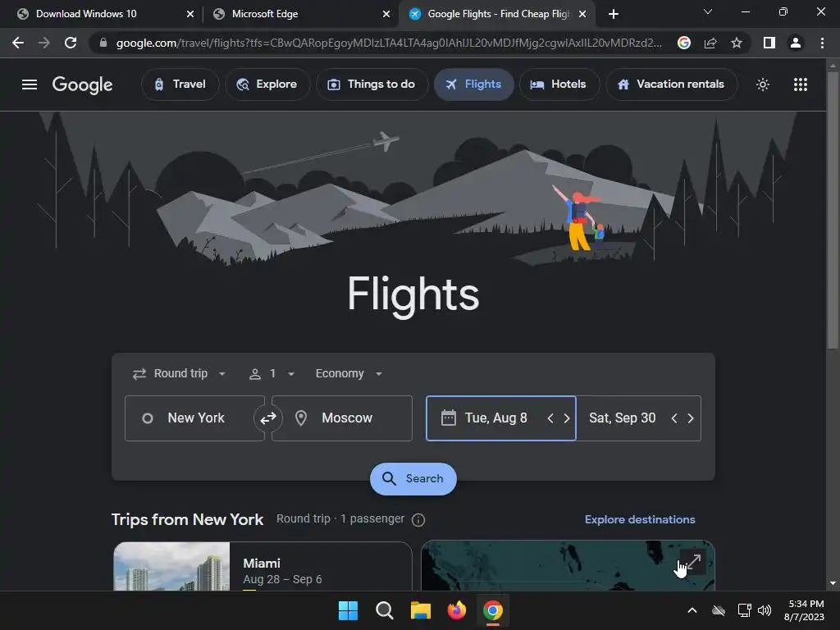Click the Chrome taskbar icon
This screenshot has height=630, width=840.
pos(493,610)
